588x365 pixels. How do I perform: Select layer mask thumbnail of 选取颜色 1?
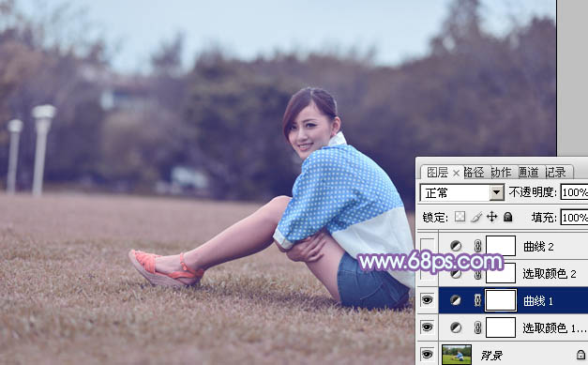501,327
